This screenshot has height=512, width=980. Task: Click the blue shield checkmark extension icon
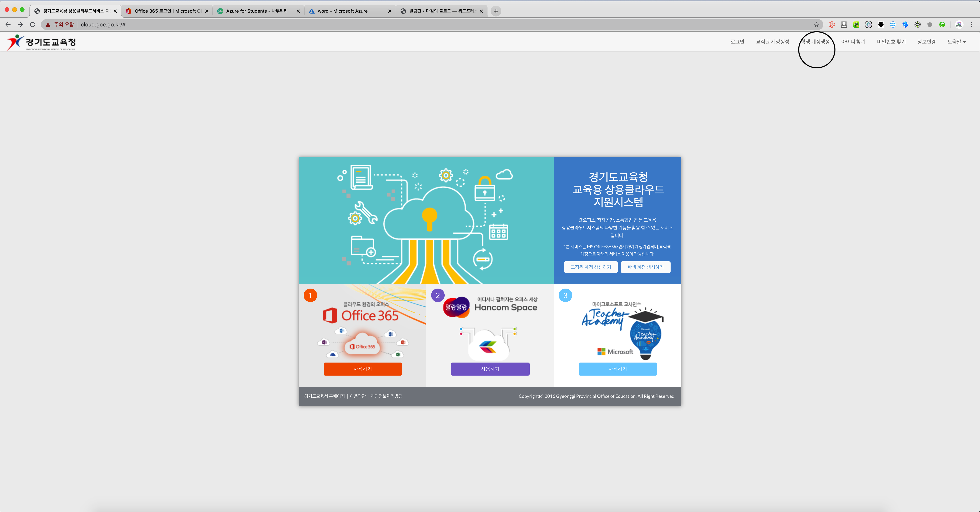[x=905, y=25]
